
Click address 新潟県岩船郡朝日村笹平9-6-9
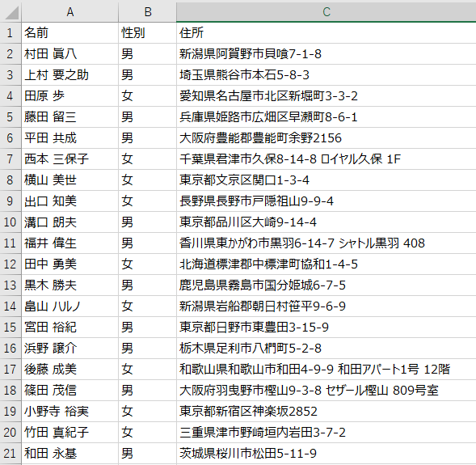coord(326,306)
